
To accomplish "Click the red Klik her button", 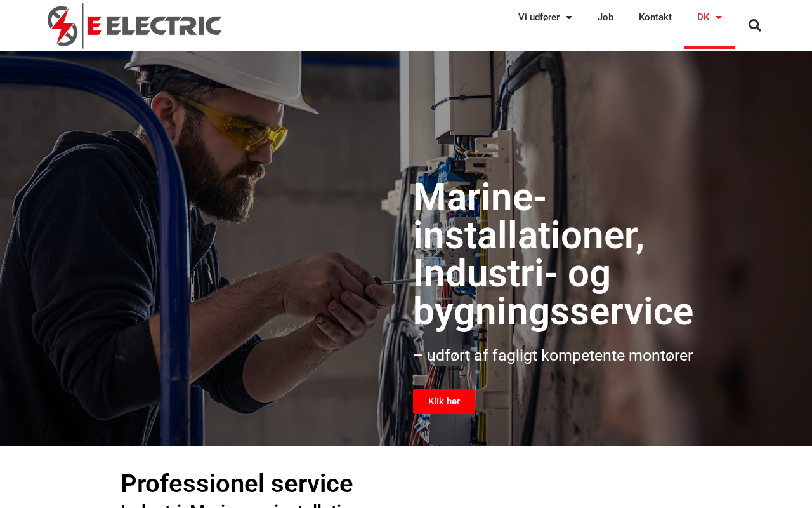I will tap(444, 401).
